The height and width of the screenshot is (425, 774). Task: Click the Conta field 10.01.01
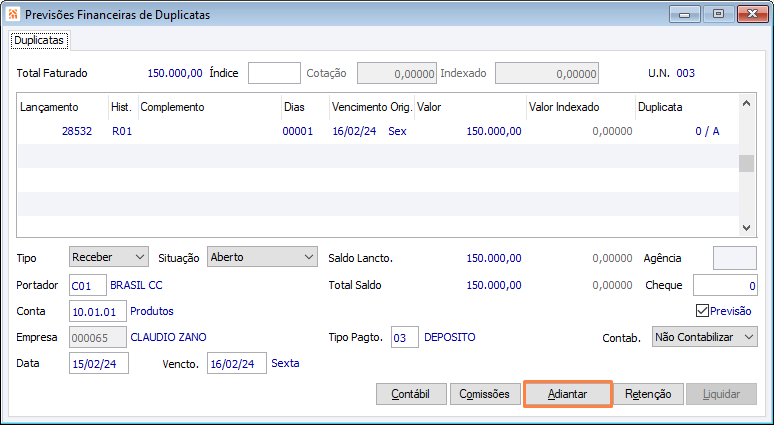pos(98,311)
